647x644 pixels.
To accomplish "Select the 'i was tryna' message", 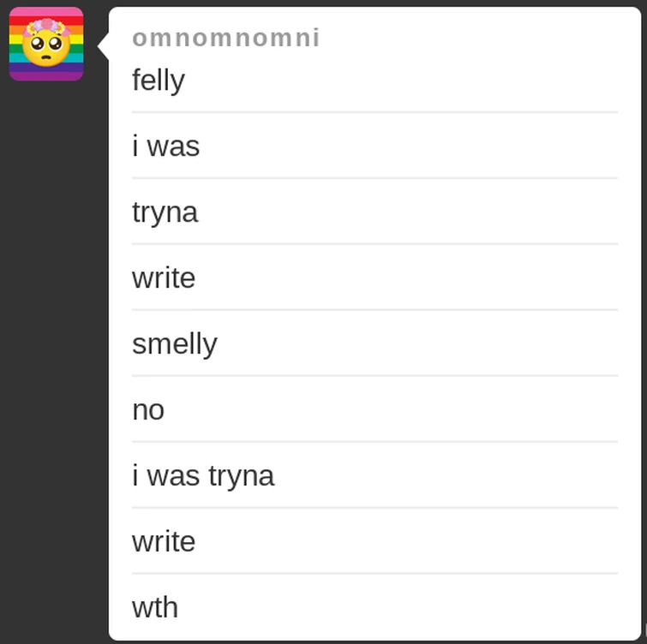I will point(203,475).
